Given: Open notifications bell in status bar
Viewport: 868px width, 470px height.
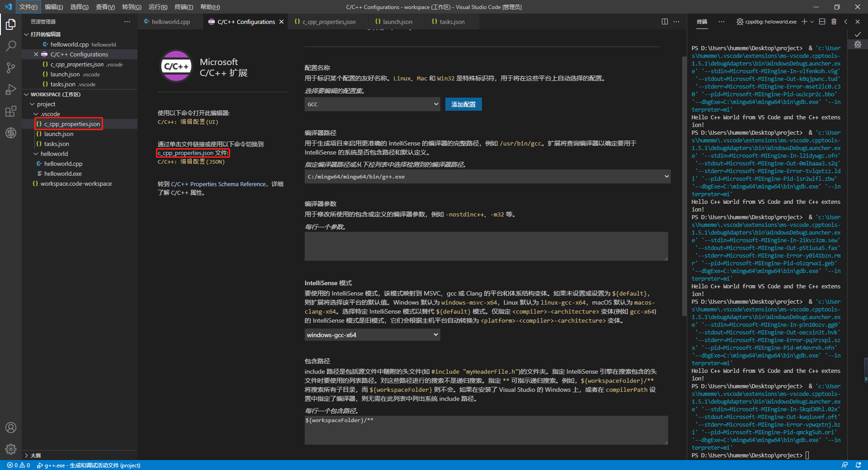Looking at the screenshot, I should 858,465.
